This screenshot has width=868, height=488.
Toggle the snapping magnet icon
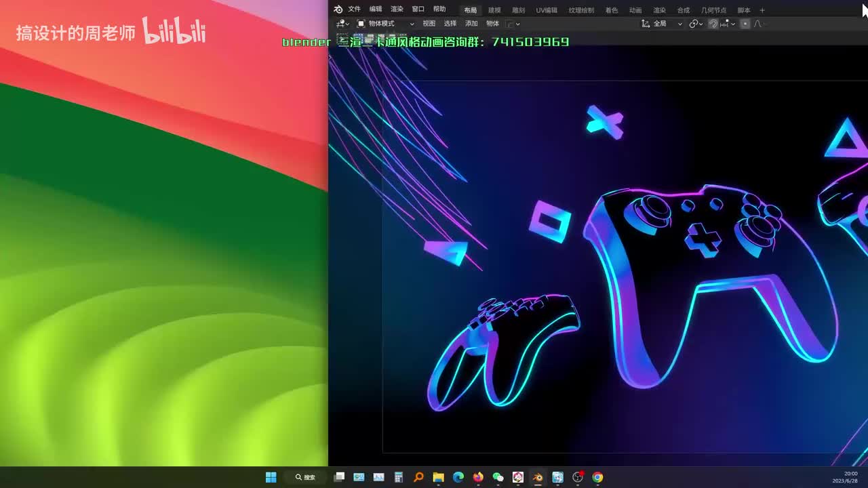pyautogui.click(x=713, y=24)
